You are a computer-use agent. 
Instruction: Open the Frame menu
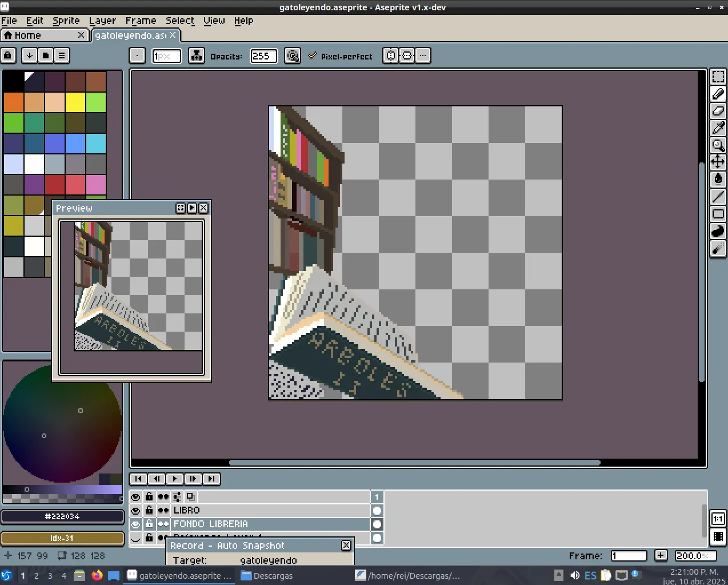(141, 21)
